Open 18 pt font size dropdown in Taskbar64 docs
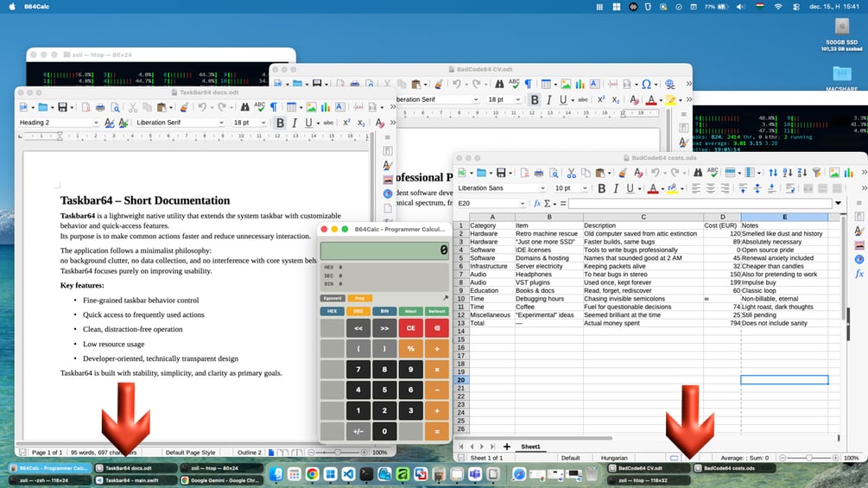Viewport: 868px width, 488px height. point(263,123)
